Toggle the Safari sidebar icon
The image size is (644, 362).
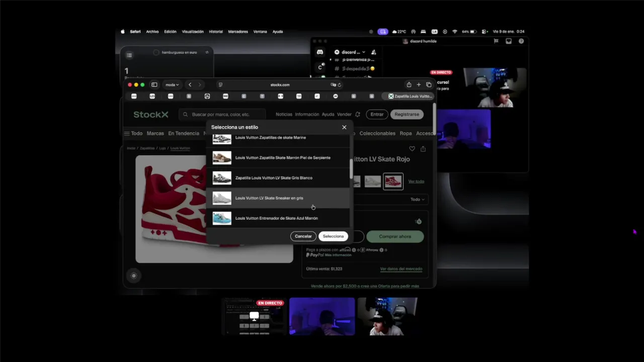click(154, 85)
